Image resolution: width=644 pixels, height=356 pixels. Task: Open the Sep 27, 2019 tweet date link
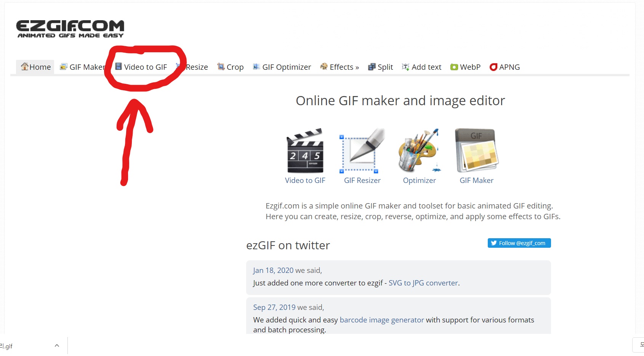(x=274, y=307)
